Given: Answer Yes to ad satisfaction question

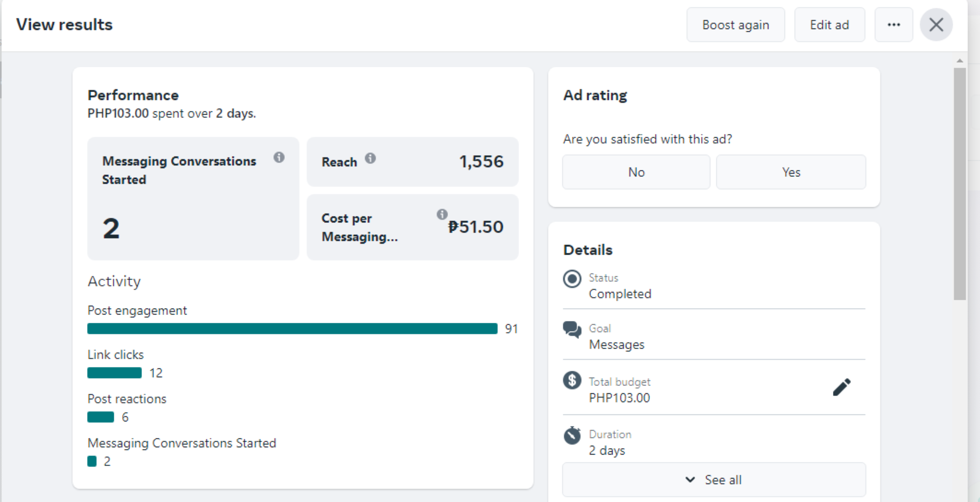Looking at the screenshot, I should (791, 172).
